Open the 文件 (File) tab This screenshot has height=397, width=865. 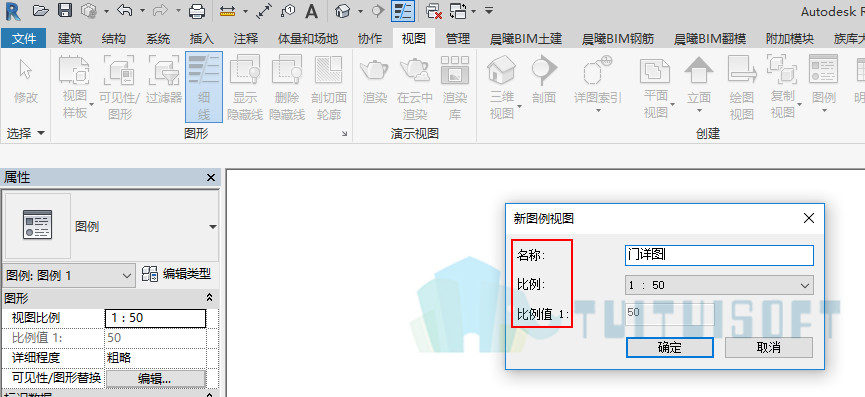tap(24, 38)
